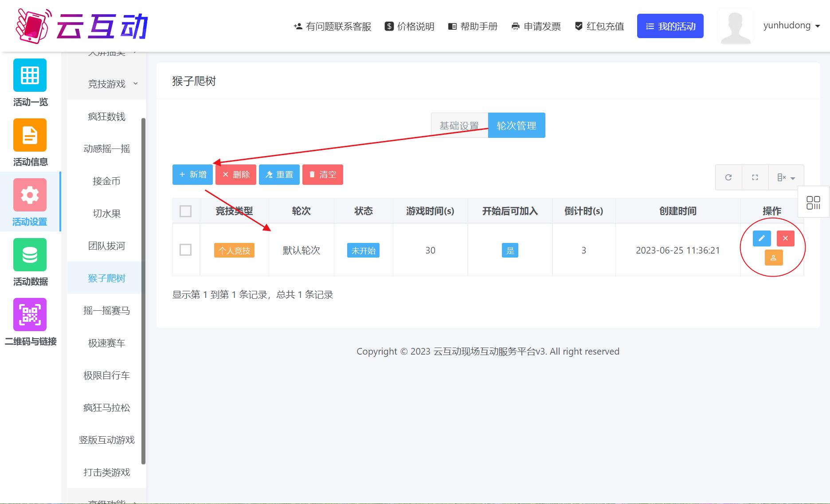Switch to the 基础设置 tab
Viewport: 830px width, 504px height.
(459, 125)
